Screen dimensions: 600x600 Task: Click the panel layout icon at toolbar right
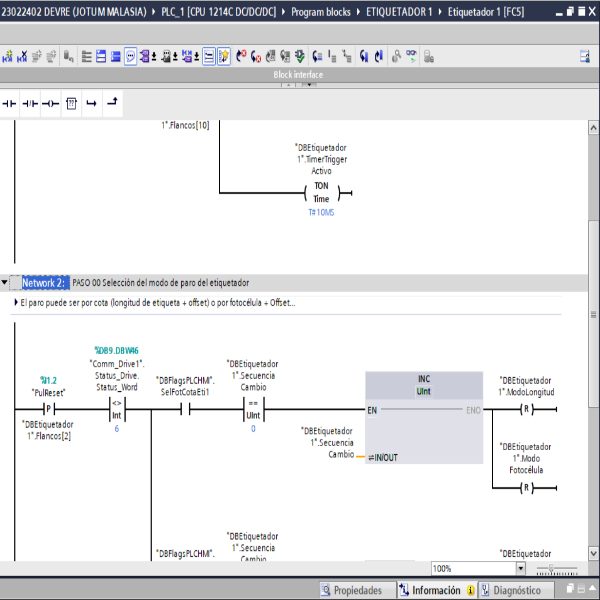tap(585, 57)
